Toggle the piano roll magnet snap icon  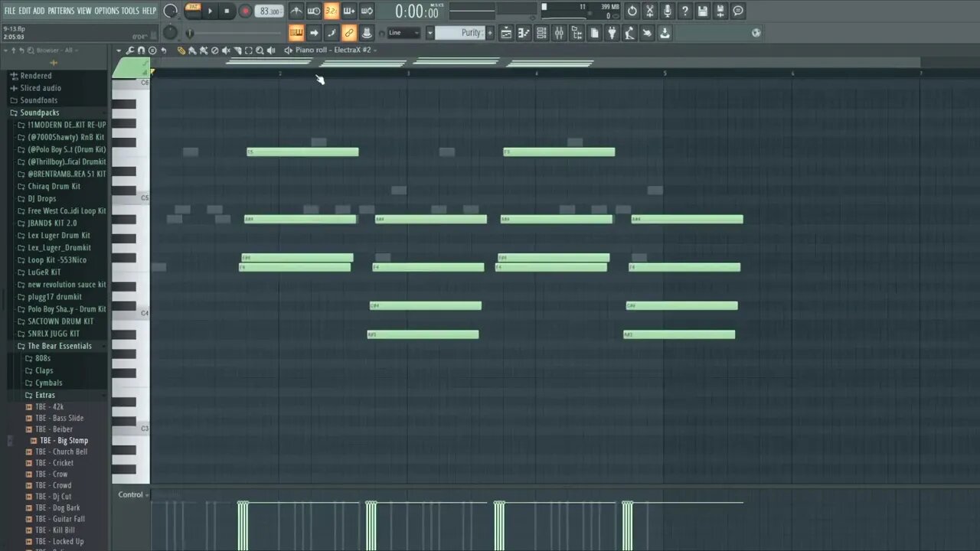(141, 51)
